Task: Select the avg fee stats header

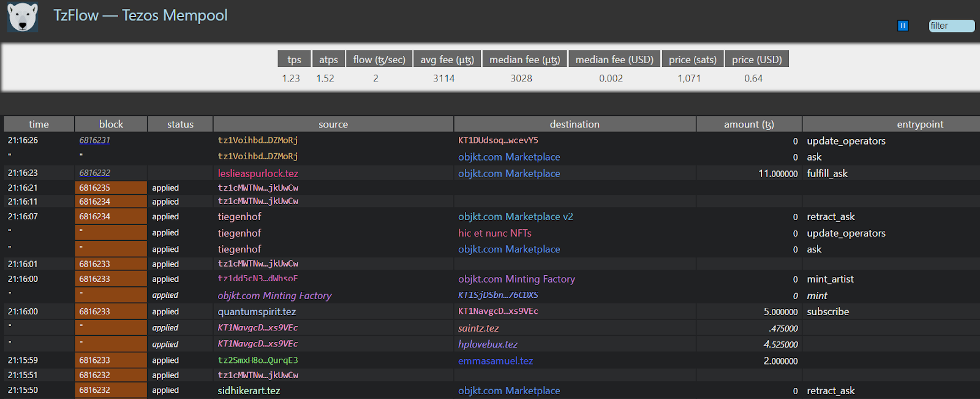Action: coord(447,59)
